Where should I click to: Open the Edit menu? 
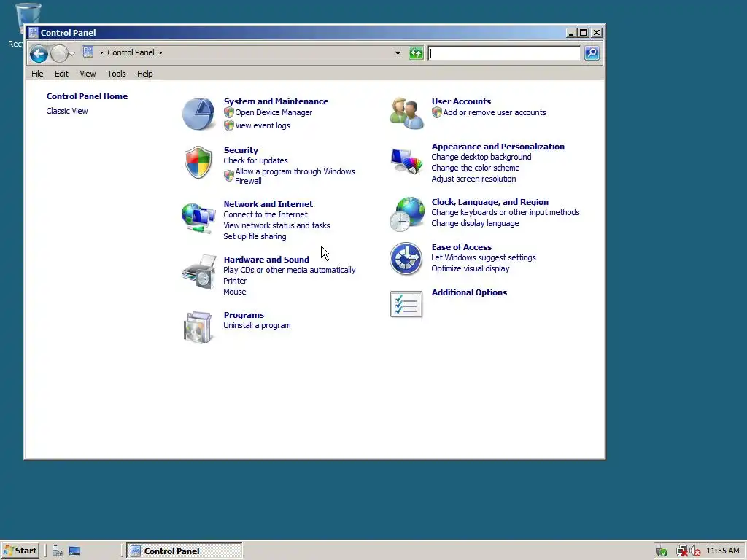(x=61, y=74)
